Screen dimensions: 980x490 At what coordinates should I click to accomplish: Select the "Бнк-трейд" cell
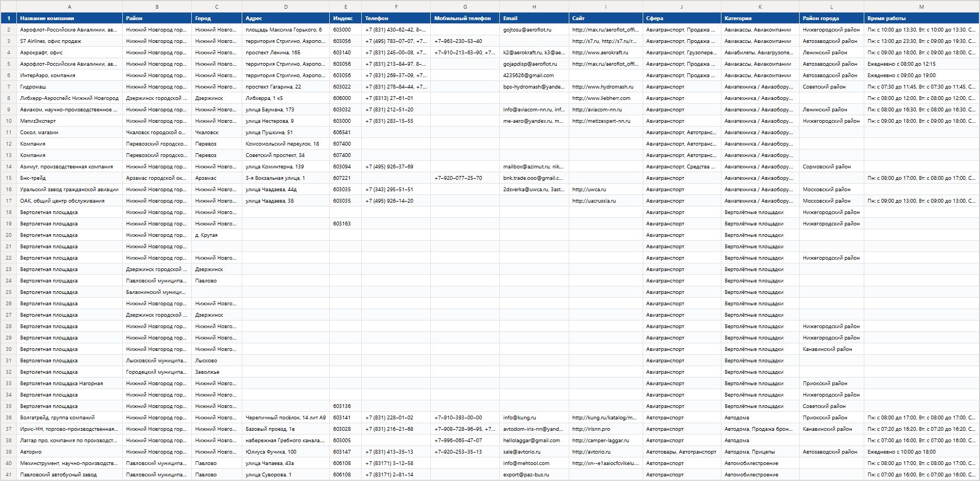pos(70,178)
